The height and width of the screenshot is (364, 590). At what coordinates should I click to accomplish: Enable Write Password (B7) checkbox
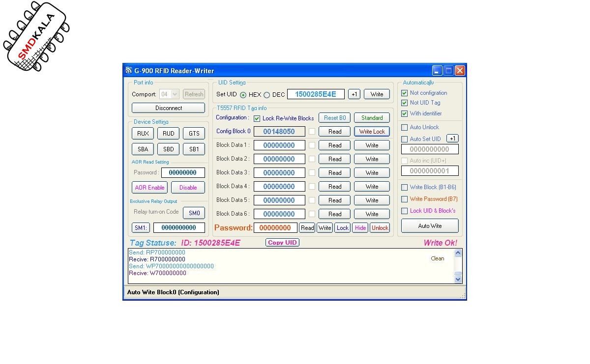(404, 199)
